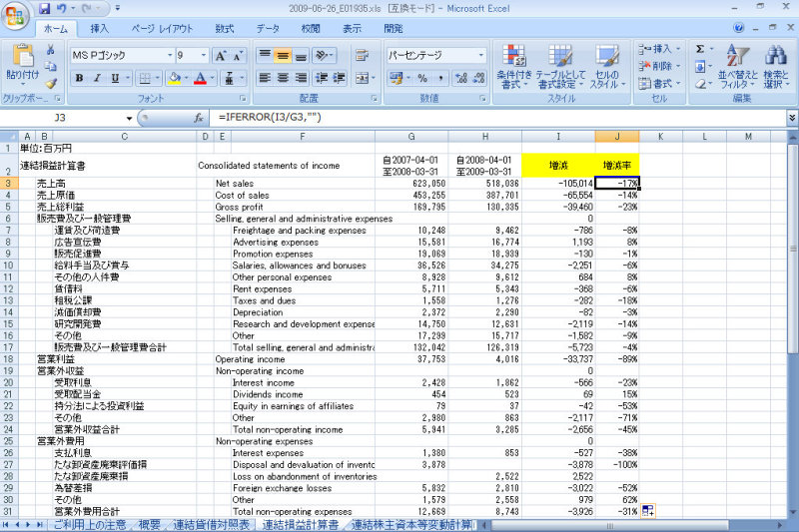The height and width of the screenshot is (532, 799).
Task: Select column header G
Action: (411, 137)
